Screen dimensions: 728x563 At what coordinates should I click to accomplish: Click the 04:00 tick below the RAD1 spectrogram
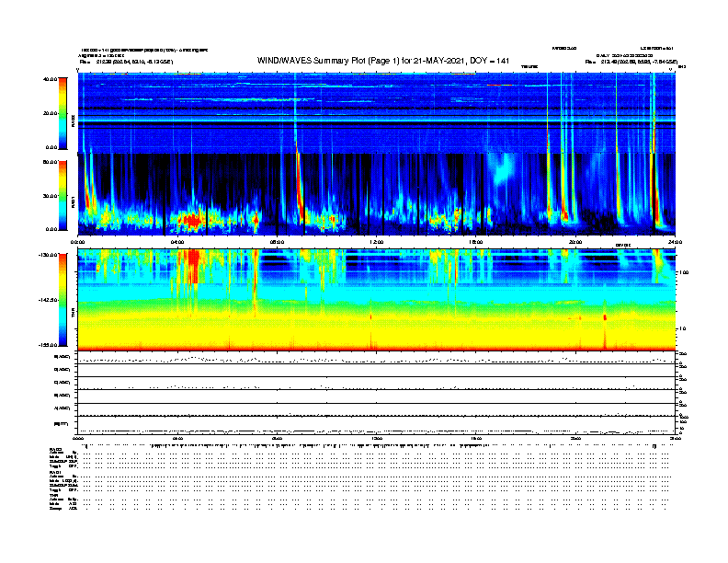177,242
